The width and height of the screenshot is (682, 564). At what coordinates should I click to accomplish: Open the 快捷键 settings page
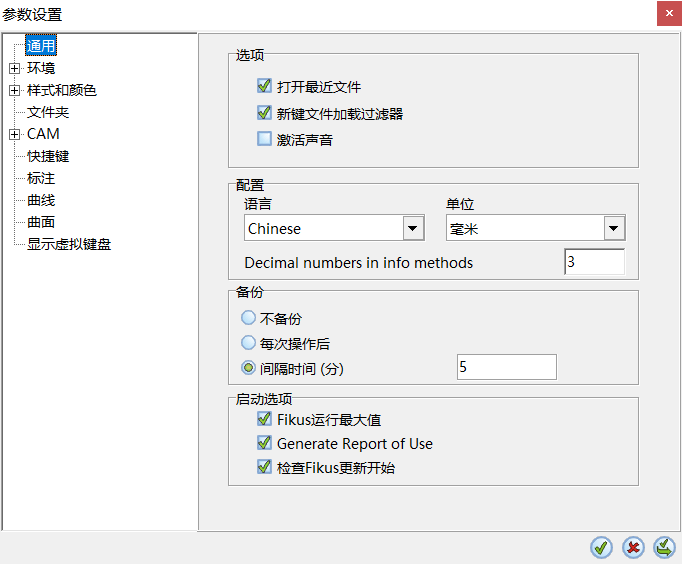48,156
